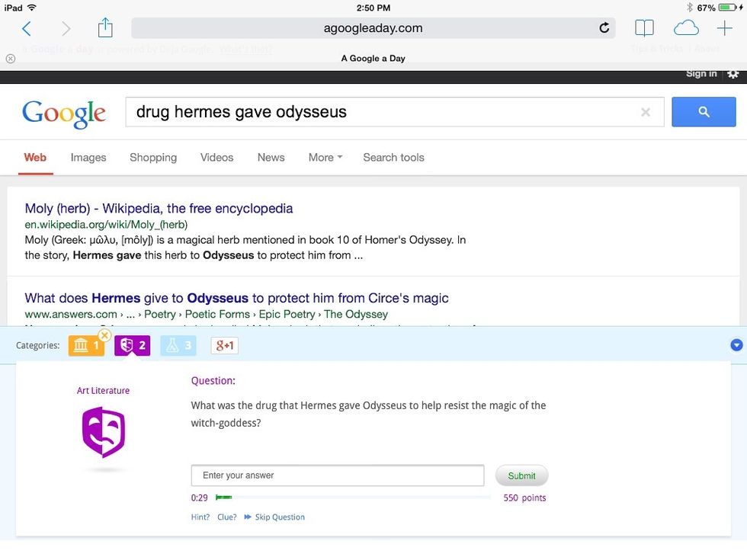Click the 550 points label
Image resolution: width=747 pixels, height=560 pixels.
[524, 498]
